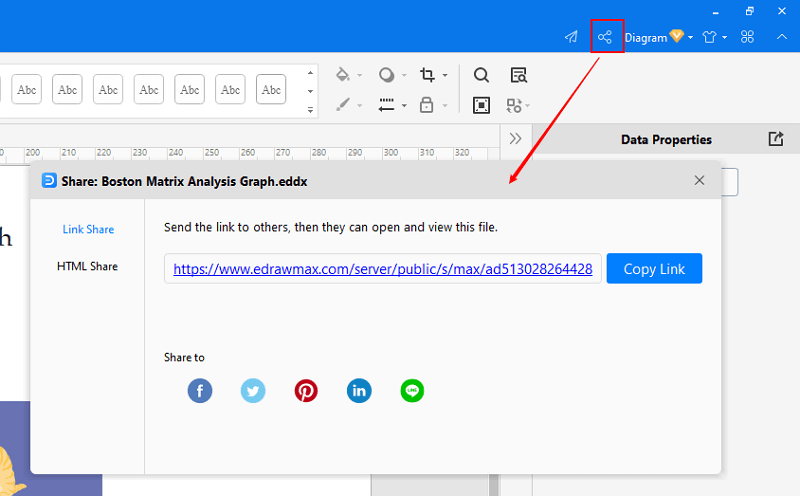Image resolution: width=800 pixels, height=496 pixels.
Task: Expand the crop dropdown arrow
Action: coord(445,76)
